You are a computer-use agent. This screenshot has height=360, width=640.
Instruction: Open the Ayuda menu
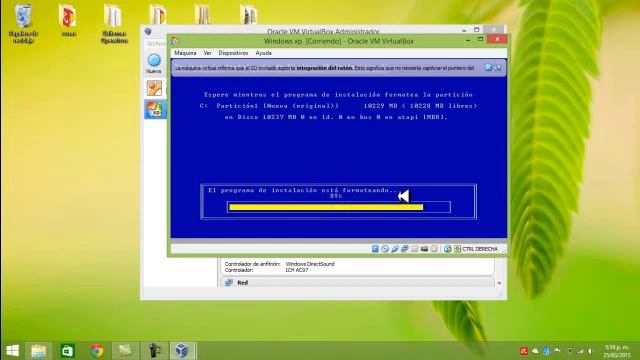tap(263, 53)
